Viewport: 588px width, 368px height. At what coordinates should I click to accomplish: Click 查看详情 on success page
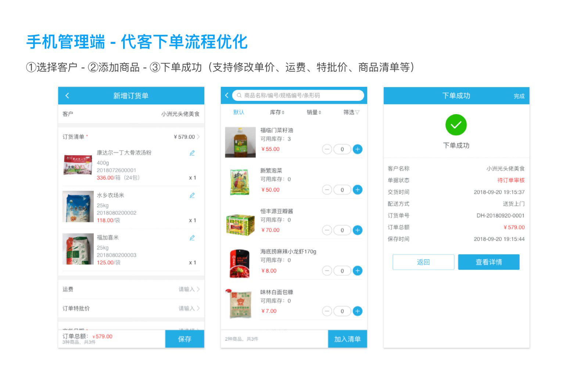[488, 262]
